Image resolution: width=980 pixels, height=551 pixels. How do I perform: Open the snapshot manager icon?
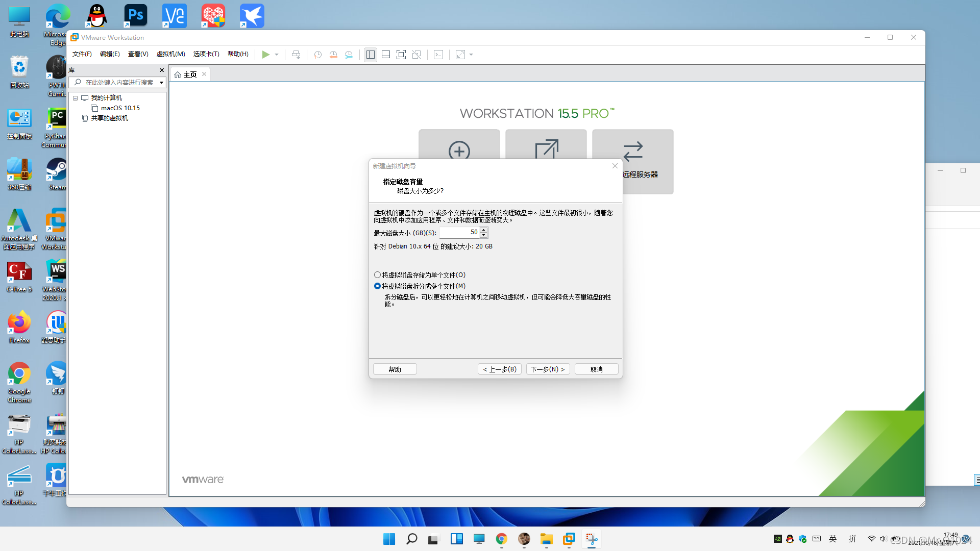click(x=349, y=55)
